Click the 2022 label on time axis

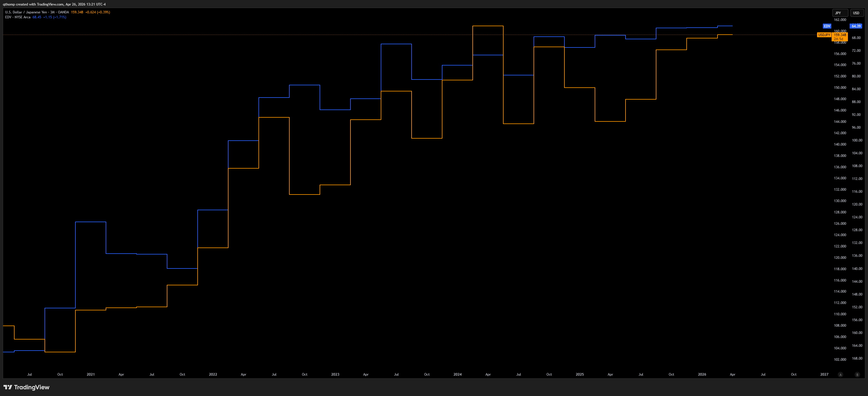212,374
